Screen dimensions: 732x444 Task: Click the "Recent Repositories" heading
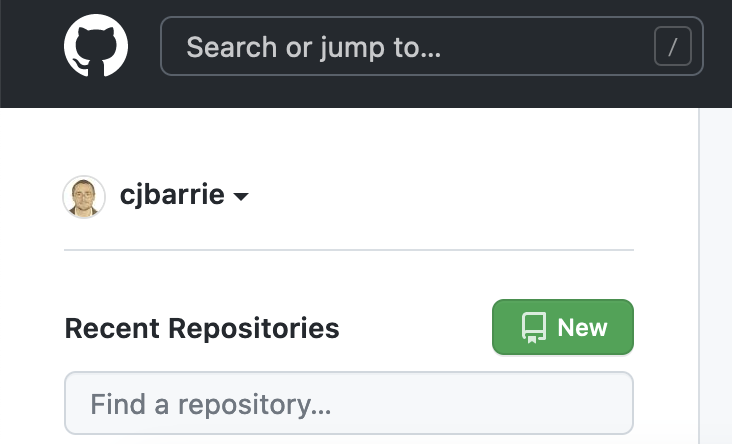point(202,328)
